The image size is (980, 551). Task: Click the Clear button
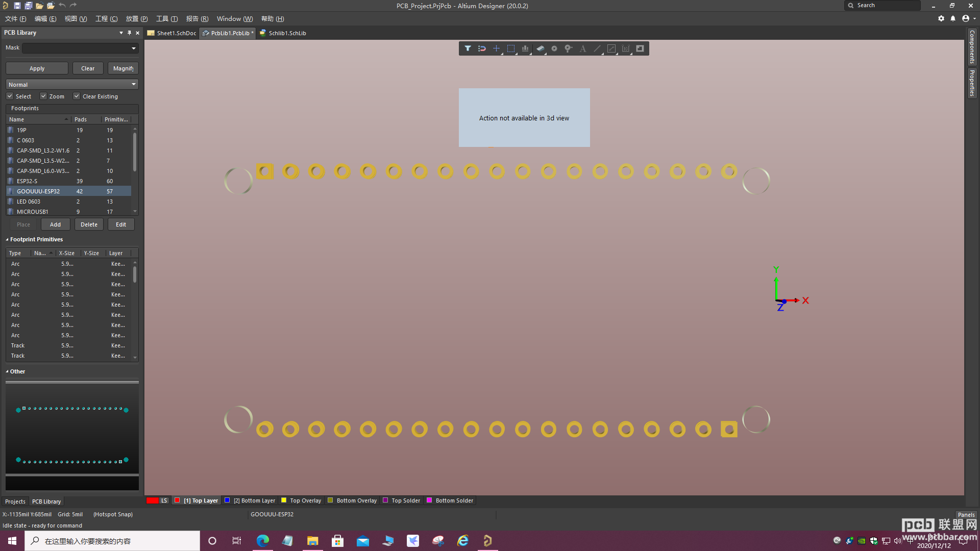tap(88, 68)
